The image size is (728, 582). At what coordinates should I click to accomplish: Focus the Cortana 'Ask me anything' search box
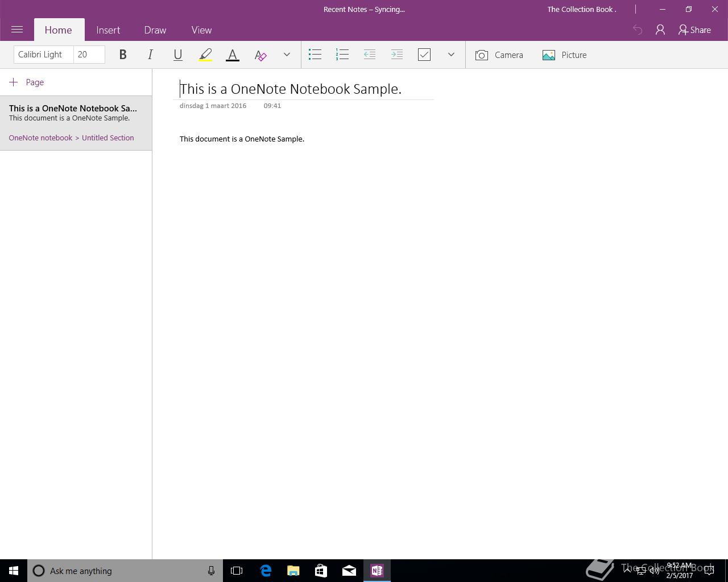pos(125,571)
